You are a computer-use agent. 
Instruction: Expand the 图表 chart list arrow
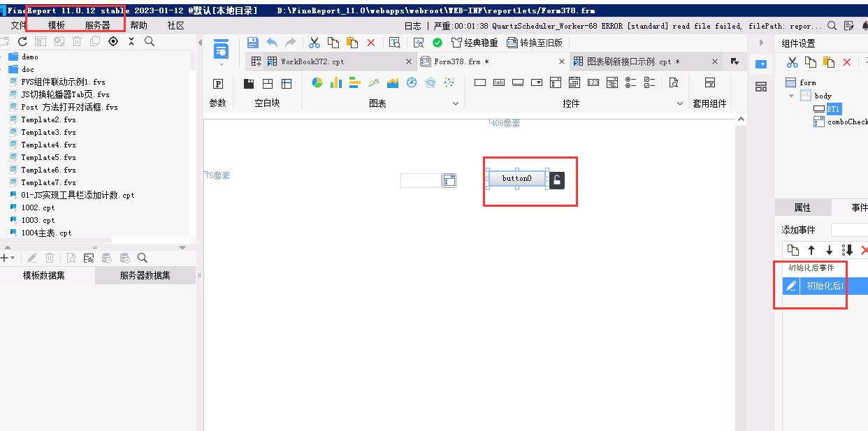tap(456, 103)
